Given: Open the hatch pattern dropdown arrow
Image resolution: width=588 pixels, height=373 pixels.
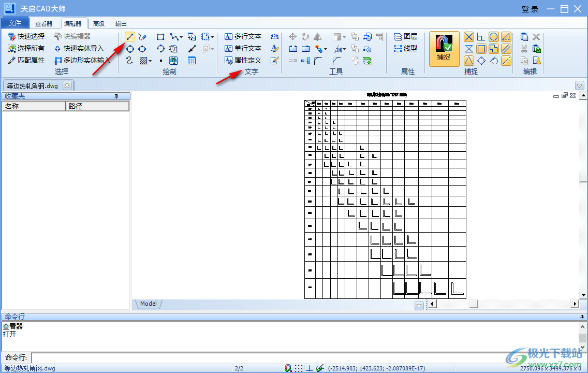Looking at the screenshot, I should pyautogui.click(x=150, y=61).
